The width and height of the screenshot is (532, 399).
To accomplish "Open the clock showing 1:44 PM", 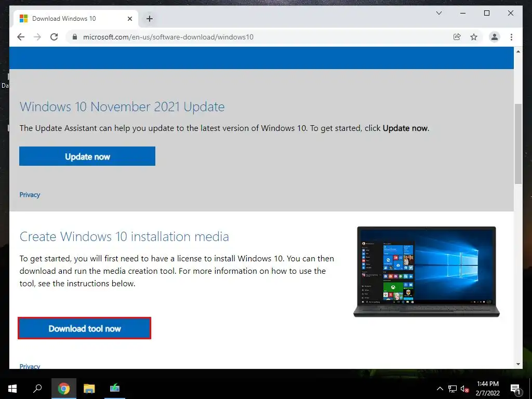I will [x=487, y=389].
